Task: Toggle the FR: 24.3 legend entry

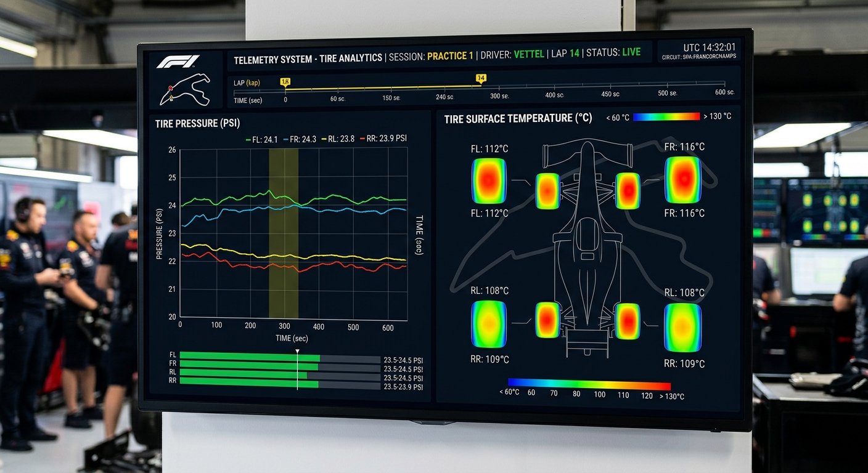Action: [300, 140]
